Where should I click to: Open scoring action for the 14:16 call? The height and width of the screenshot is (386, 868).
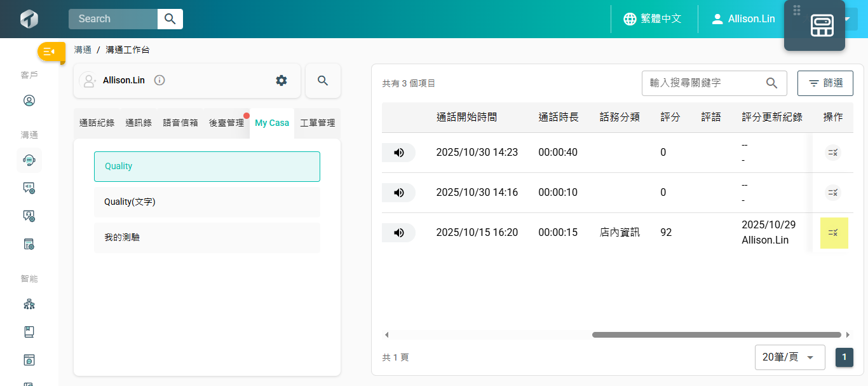[x=832, y=193]
